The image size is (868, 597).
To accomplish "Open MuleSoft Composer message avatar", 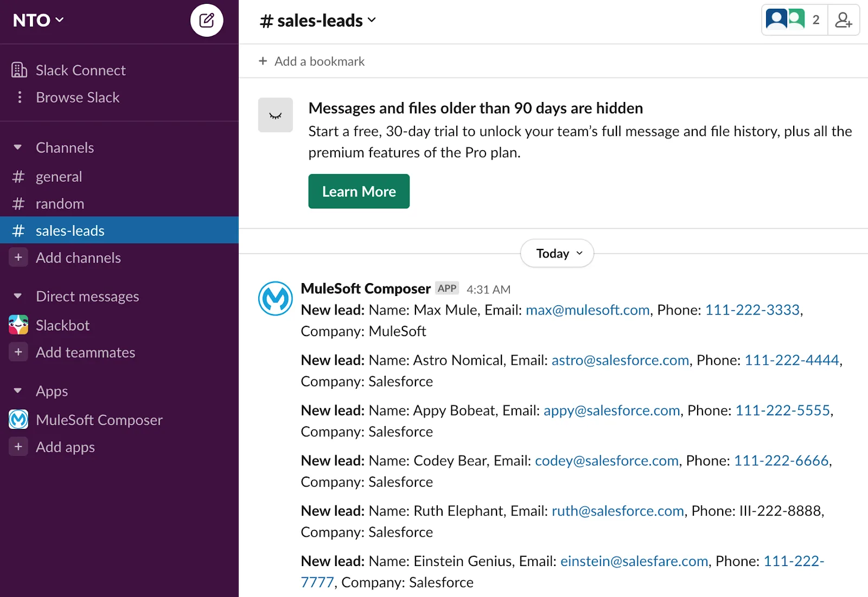I will point(276,298).
